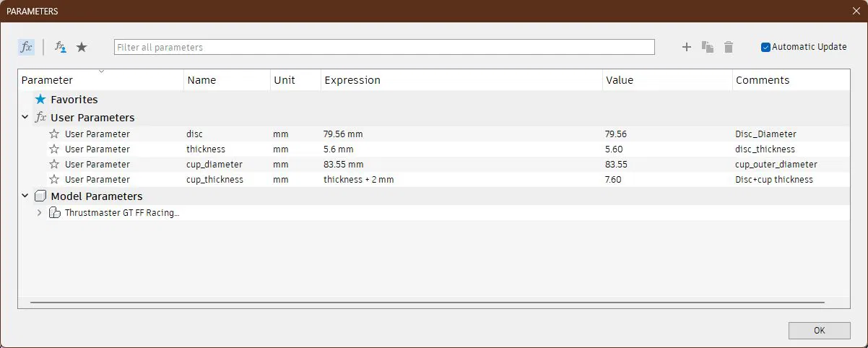
Task: Favorite the disc parameter star
Action: (54, 134)
